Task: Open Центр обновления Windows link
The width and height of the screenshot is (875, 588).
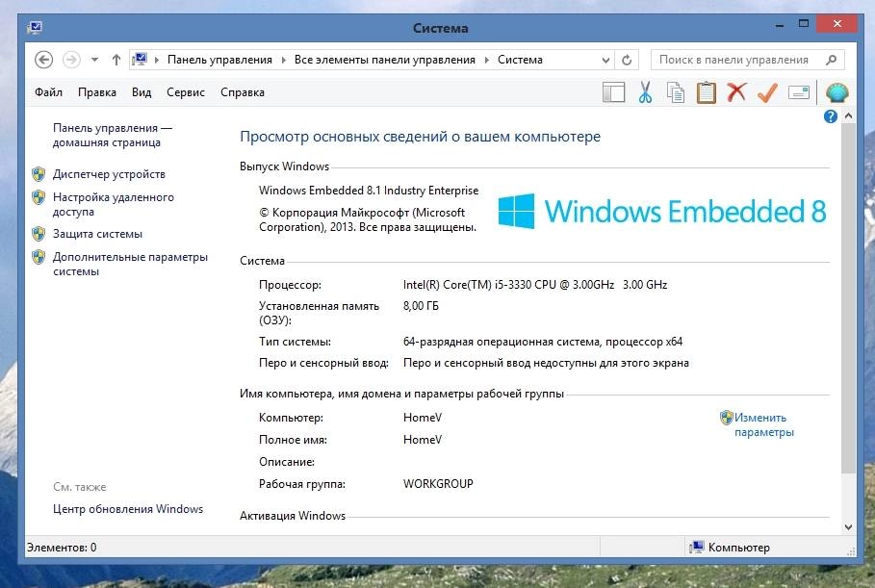Action: pos(128,509)
